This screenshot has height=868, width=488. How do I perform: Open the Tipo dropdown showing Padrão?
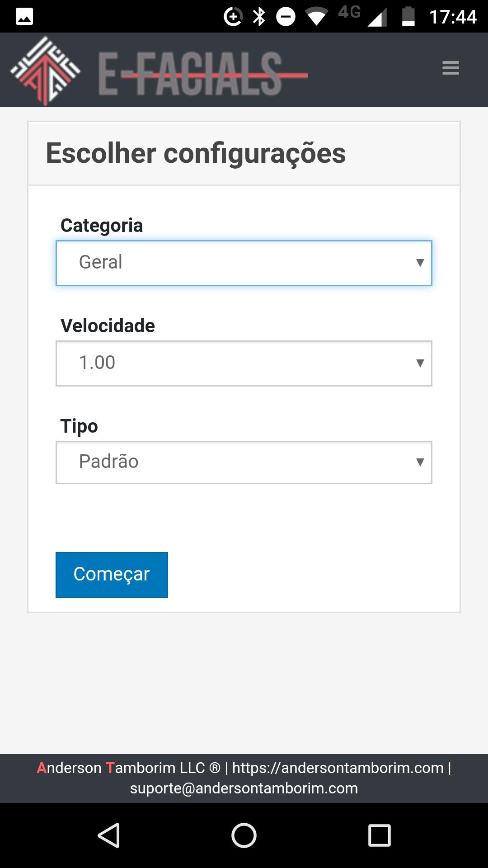[x=244, y=462]
